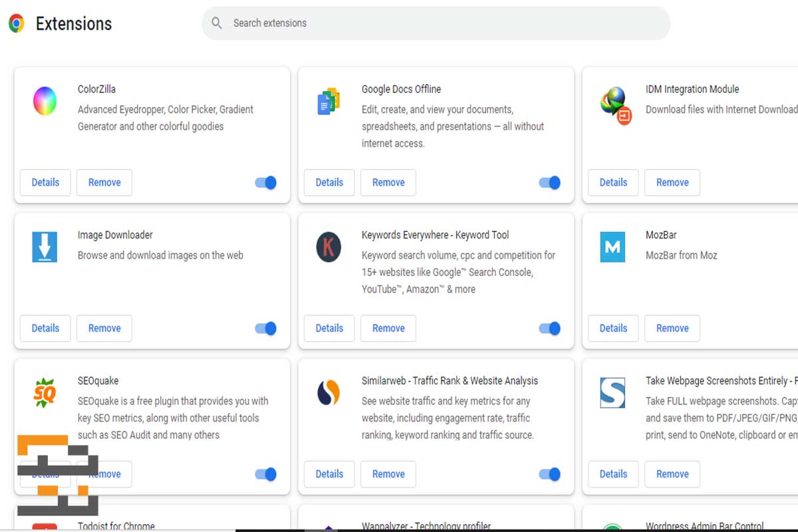The height and width of the screenshot is (532, 798).
Task: Disable Keywords Everywhere extension switch
Action: (550, 329)
